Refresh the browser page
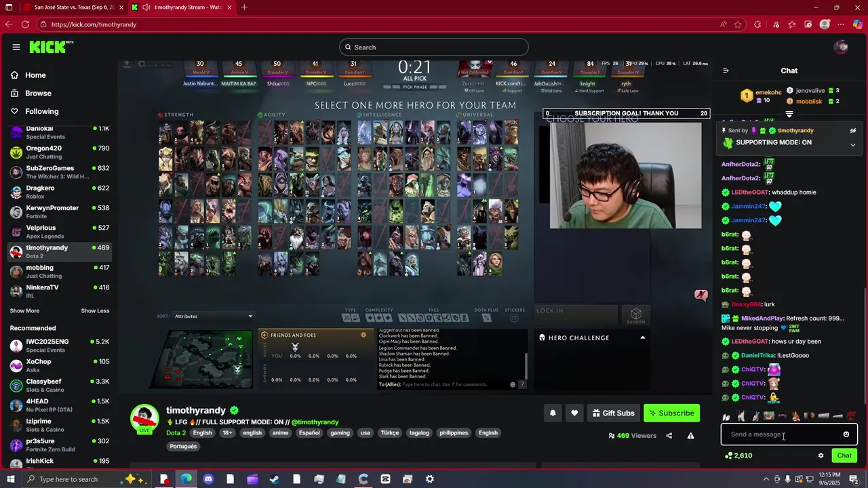This screenshot has height=488, width=868. [x=25, y=24]
